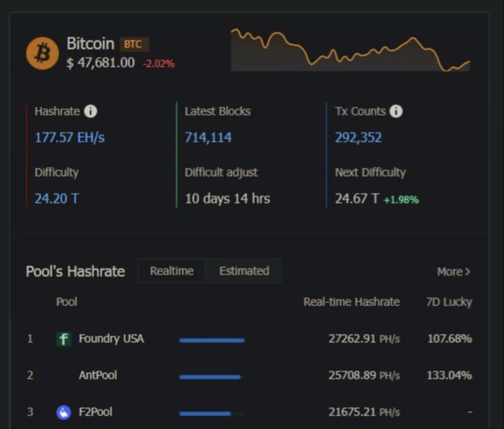Switch to the Estimated tab
The image size is (504, 429).
pos(244,271)
